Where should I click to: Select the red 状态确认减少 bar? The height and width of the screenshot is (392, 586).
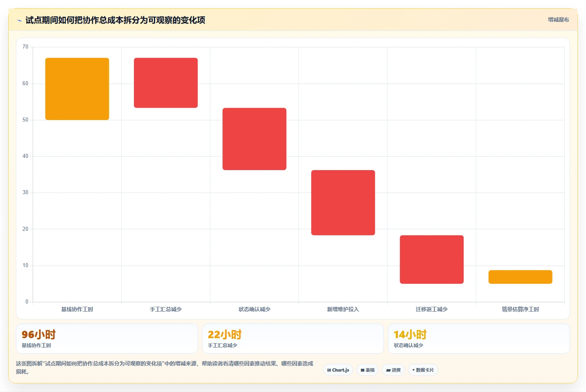[x=254, y=139]
